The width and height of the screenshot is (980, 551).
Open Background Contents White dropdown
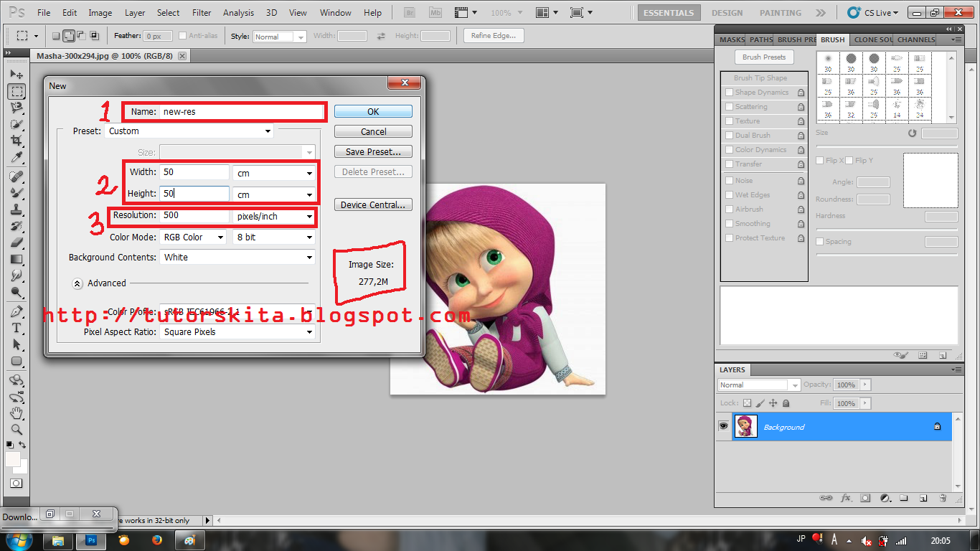[238, 257]
